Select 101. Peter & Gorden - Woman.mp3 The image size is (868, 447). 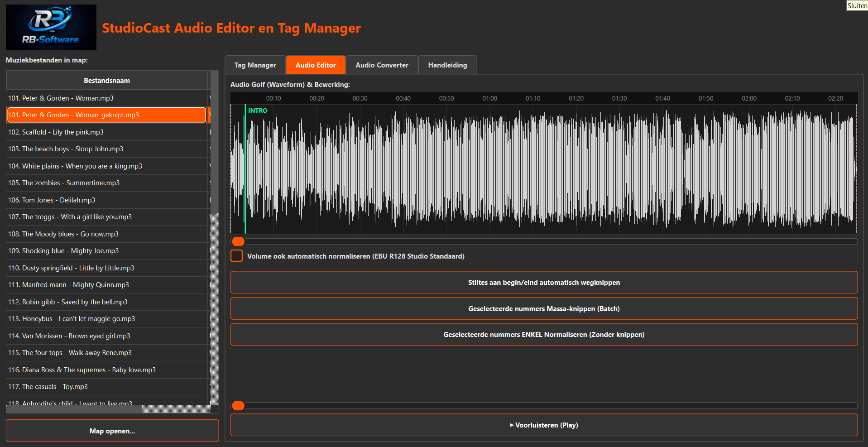(107, 98)
